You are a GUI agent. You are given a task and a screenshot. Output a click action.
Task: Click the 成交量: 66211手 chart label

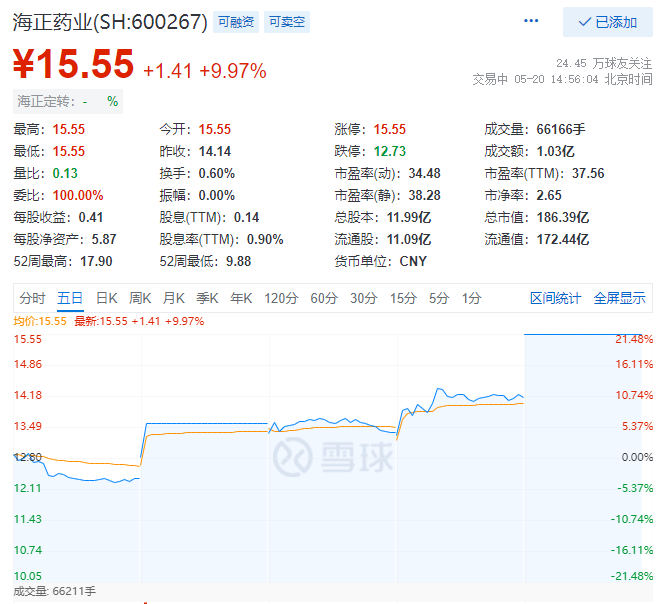(x=55, y=591)
